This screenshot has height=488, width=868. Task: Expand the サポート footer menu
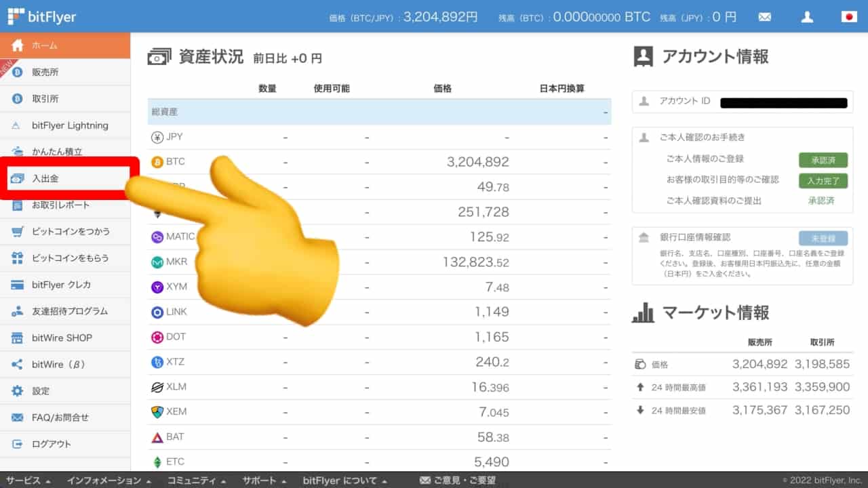pos(264,481)
